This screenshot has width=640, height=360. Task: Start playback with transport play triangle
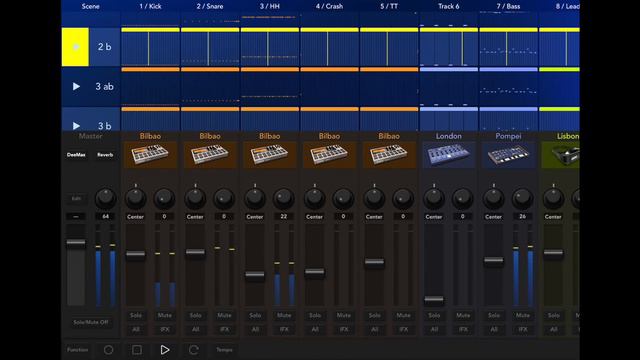(x=164, y=350)
